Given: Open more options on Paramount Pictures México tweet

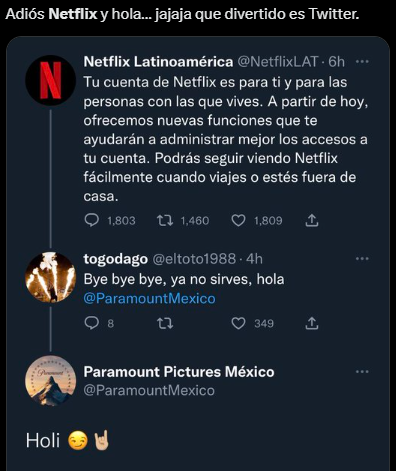Looking at the screenshot, I should point(362,372).
